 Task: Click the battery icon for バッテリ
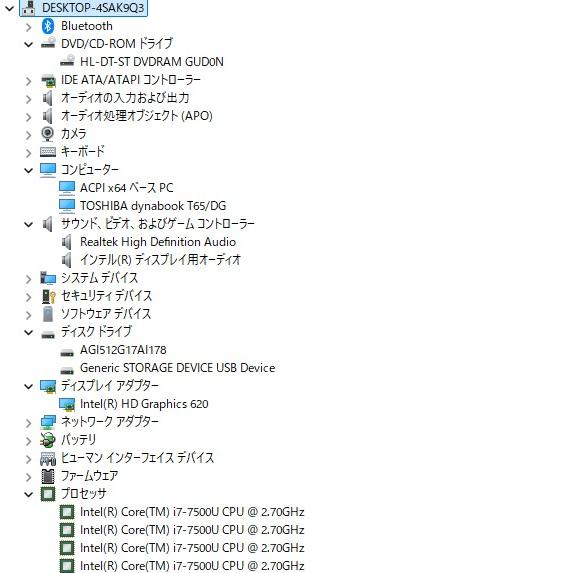[x=48, y=440]
